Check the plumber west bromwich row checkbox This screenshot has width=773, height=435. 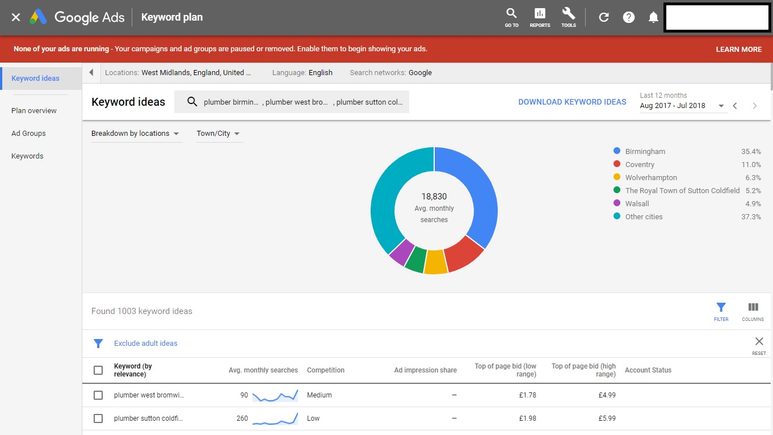coord(98,395)
